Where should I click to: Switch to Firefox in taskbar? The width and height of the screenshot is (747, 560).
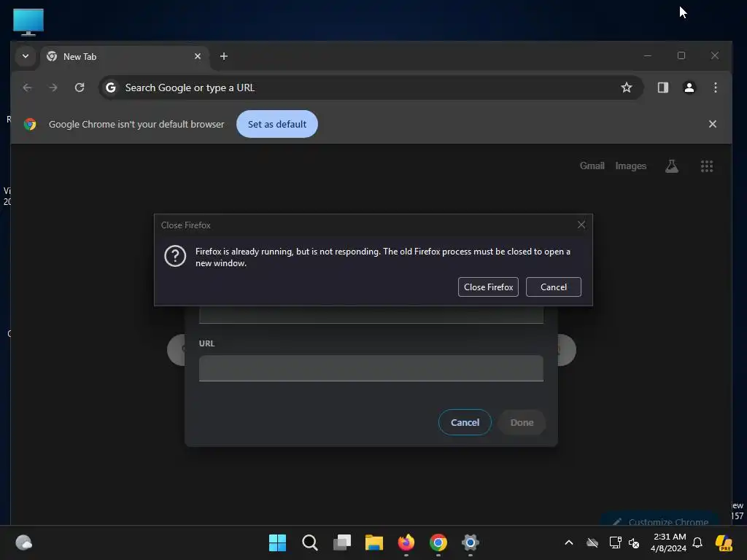(406, 542)
